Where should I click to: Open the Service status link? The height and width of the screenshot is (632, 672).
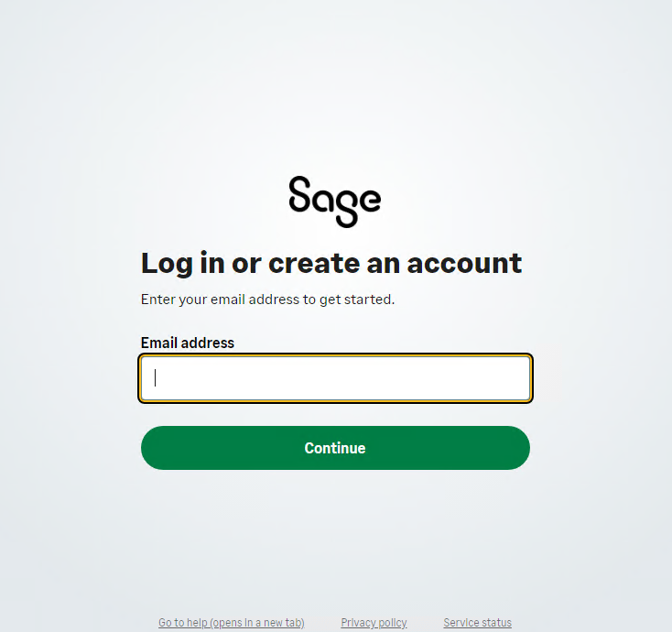[x=477, y=622]
